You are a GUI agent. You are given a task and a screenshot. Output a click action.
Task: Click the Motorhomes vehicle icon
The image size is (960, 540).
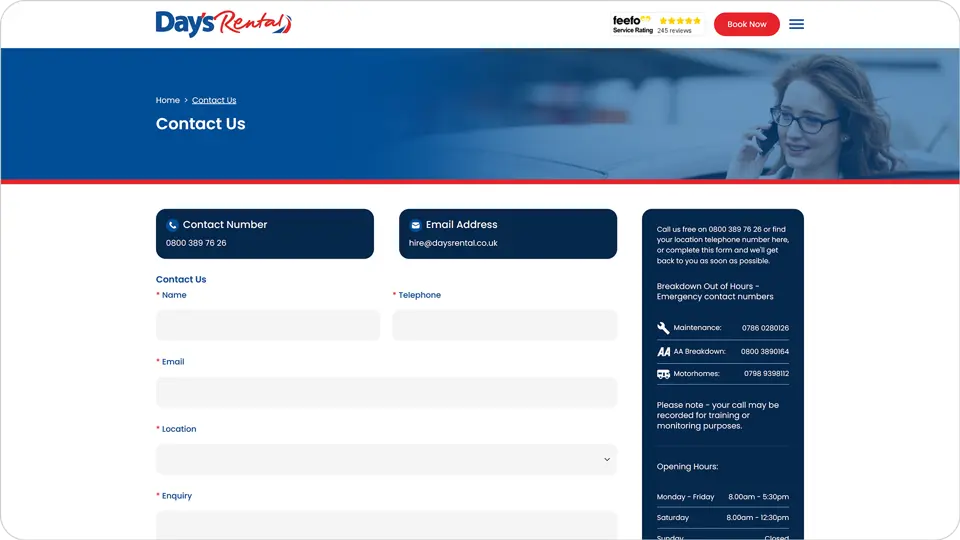663,374
